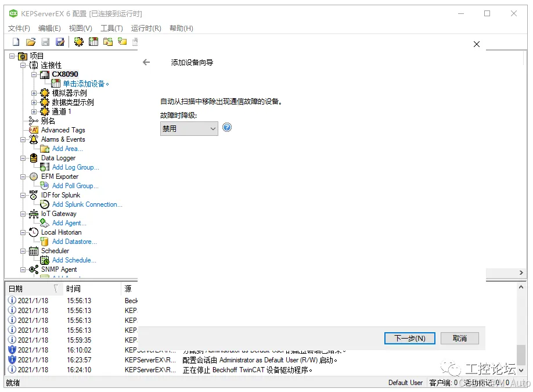Click the IDF for Splunk icon
This screenshot has width=533, height=392.
pos(34,195)
